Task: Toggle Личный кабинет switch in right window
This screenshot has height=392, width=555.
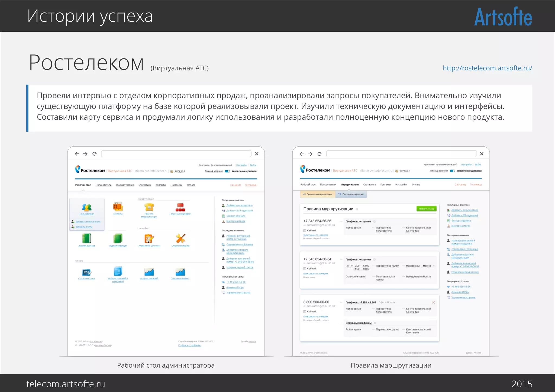Action: coord(452,171)
